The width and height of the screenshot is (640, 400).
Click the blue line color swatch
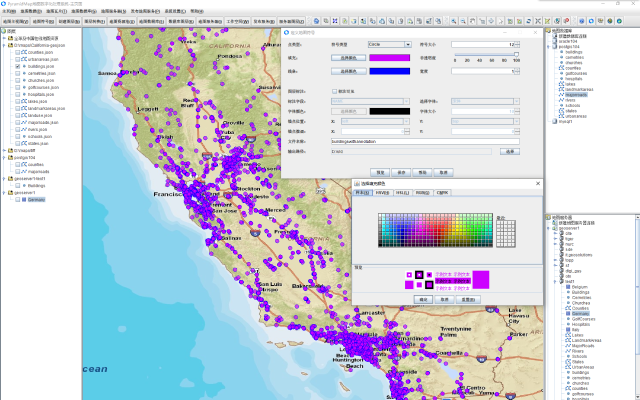[389, 71]
